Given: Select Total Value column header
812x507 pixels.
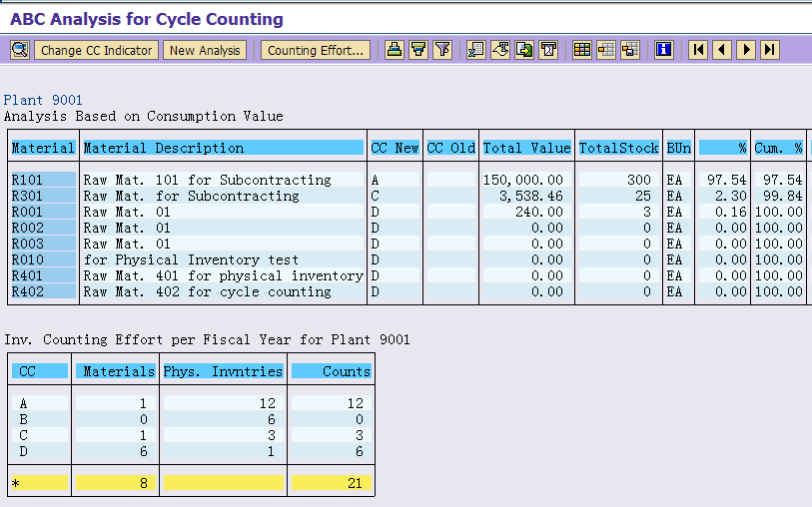Looking at the screenshot, I should (x=526, y=148).
